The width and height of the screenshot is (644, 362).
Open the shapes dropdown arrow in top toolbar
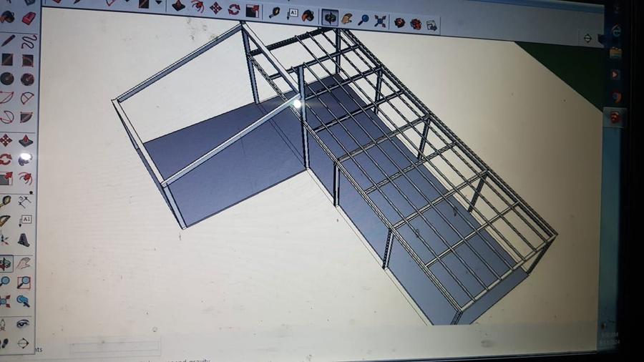[x=159, y=4]
